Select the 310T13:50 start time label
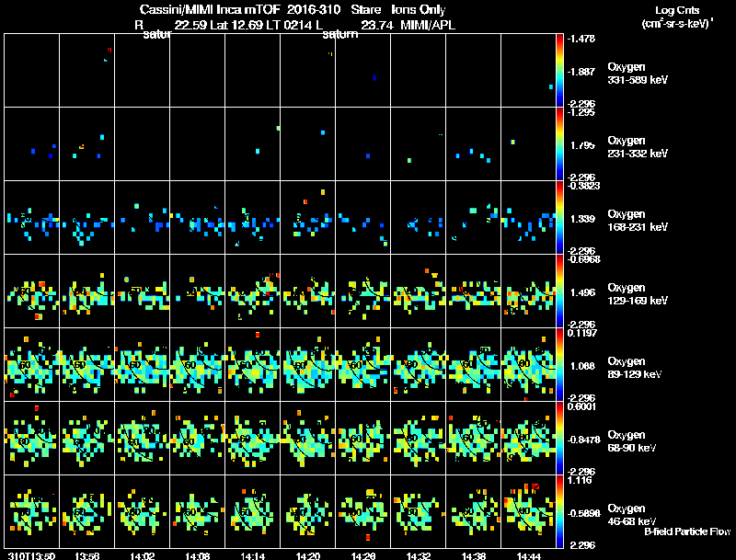The width and height of the screenshot is (736, 560). (31, 555)
